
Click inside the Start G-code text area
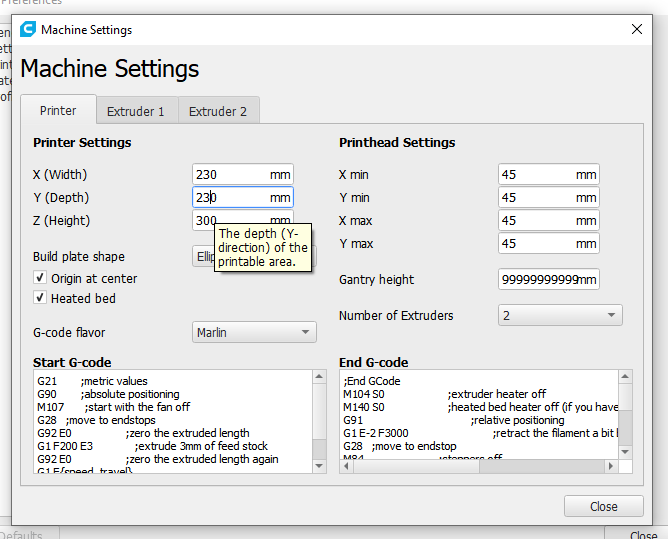(x=173, y=422)
